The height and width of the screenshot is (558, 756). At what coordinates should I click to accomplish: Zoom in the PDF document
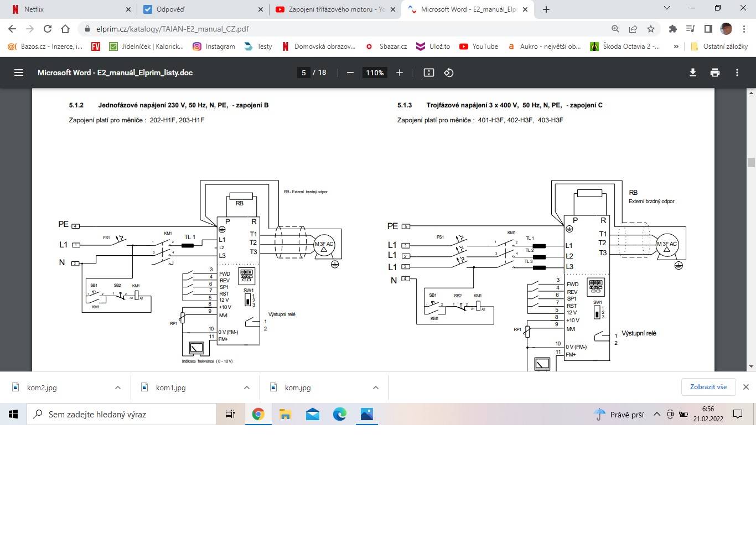(x=400, y=73)
